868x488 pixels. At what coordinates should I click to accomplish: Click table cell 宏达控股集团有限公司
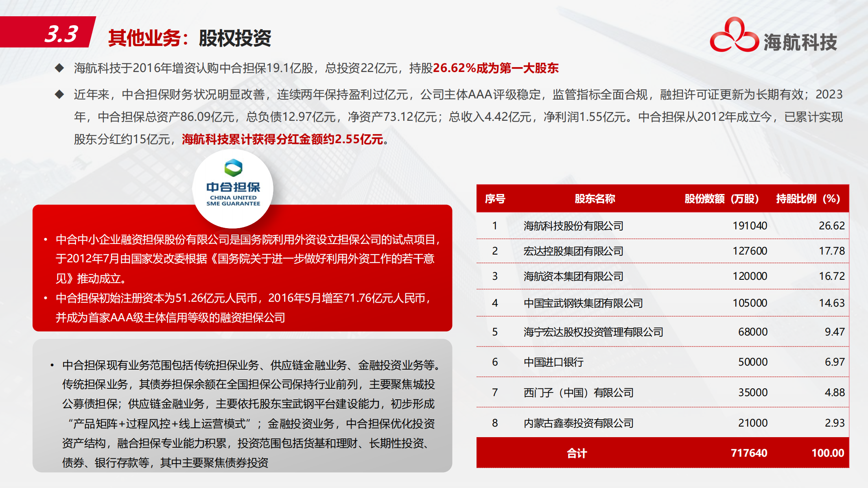tap(573, 251)
